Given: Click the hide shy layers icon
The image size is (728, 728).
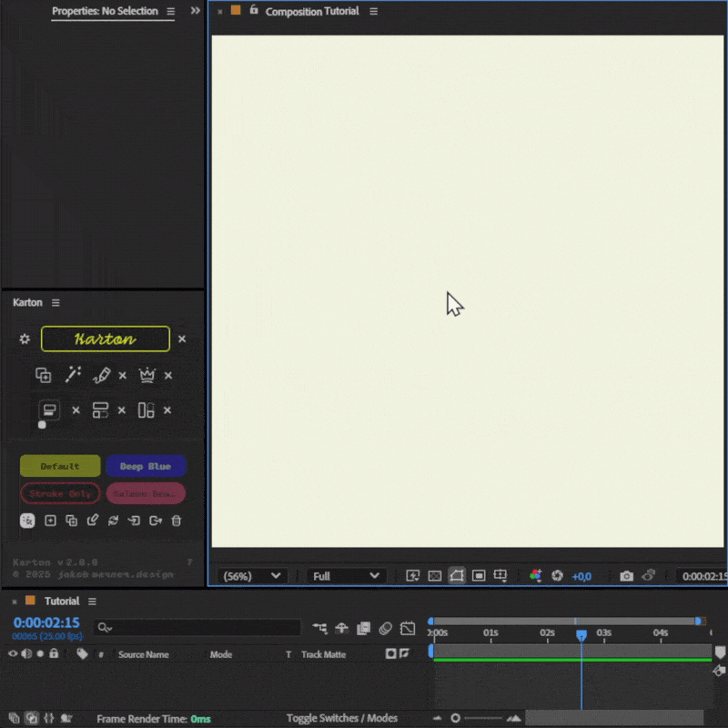Looking at the screenshot, I should tap(342, 628).
